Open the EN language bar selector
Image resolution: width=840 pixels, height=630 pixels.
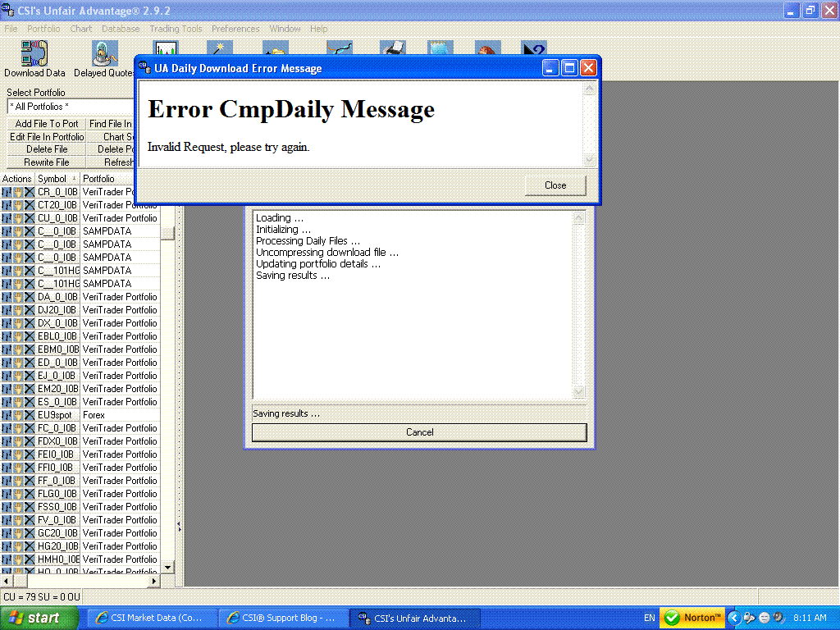[x=649, y=618]
